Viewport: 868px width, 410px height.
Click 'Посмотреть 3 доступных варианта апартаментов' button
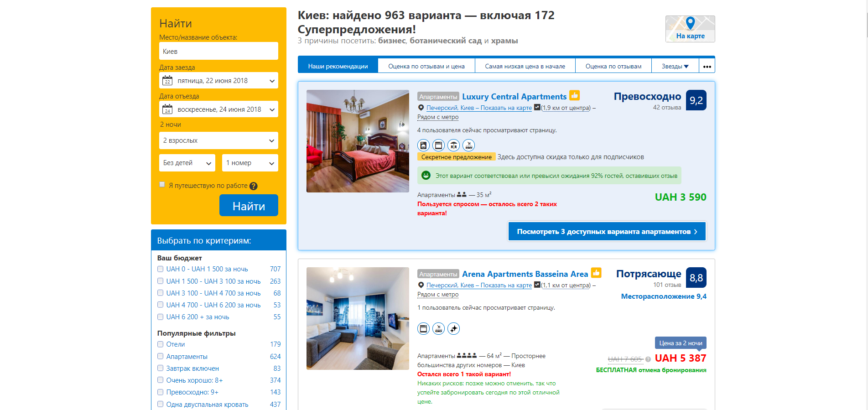607,231
